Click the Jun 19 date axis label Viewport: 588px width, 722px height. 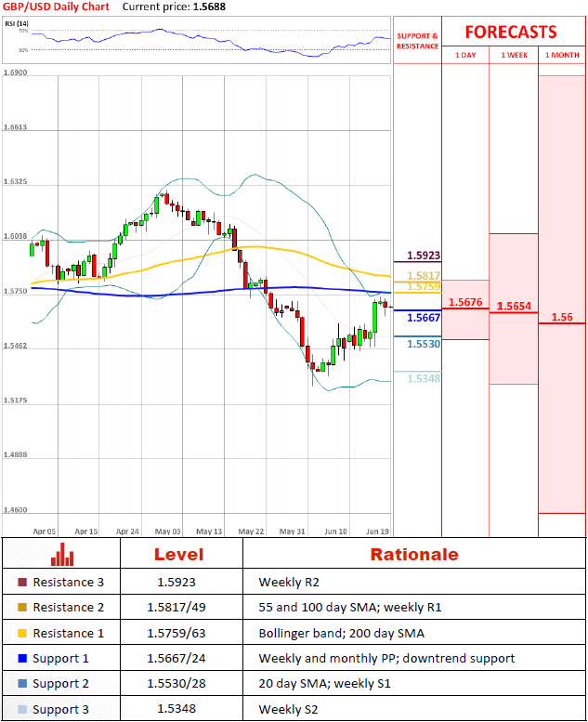(x=377, y=532)
